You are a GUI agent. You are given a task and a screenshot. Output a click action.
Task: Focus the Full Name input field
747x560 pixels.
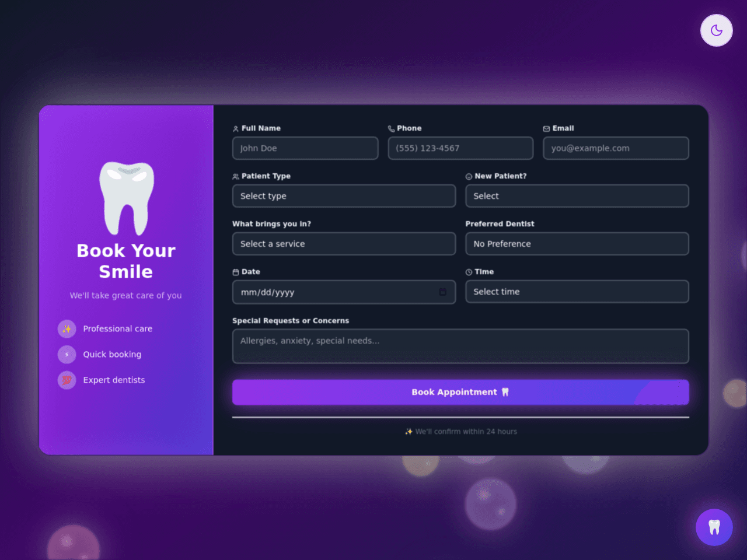tap(305, 148)
